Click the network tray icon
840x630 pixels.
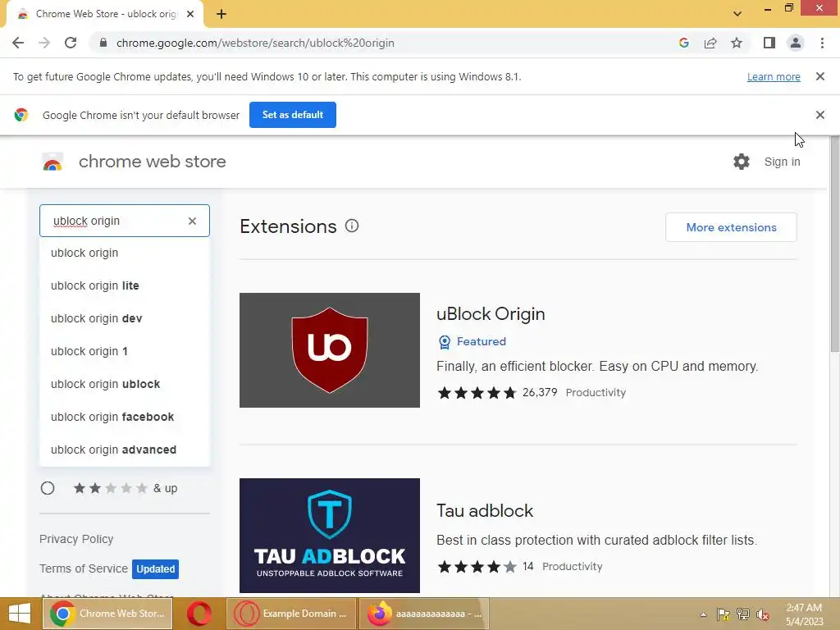(x=743, y=614)
